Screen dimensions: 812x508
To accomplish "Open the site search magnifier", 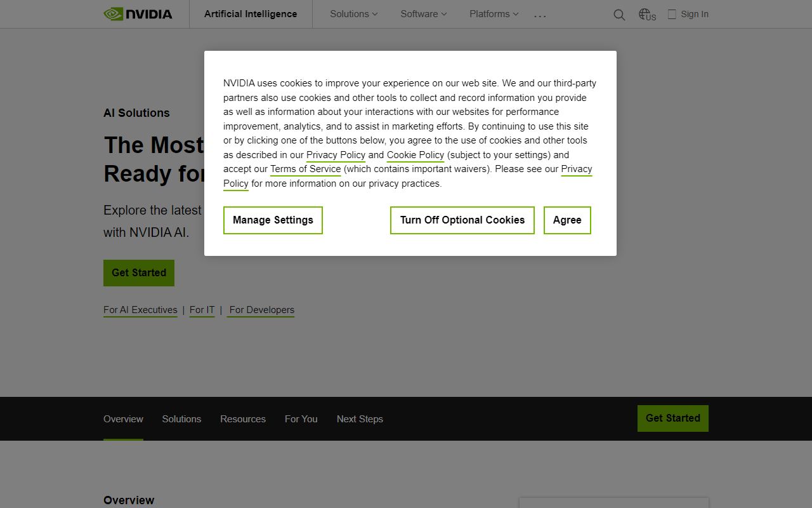I will (x=619, y=14).
